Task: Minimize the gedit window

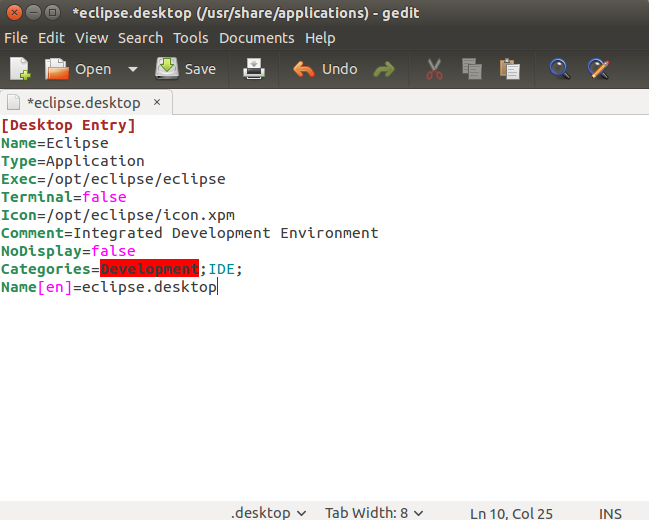Action: (x=33, y=12)
